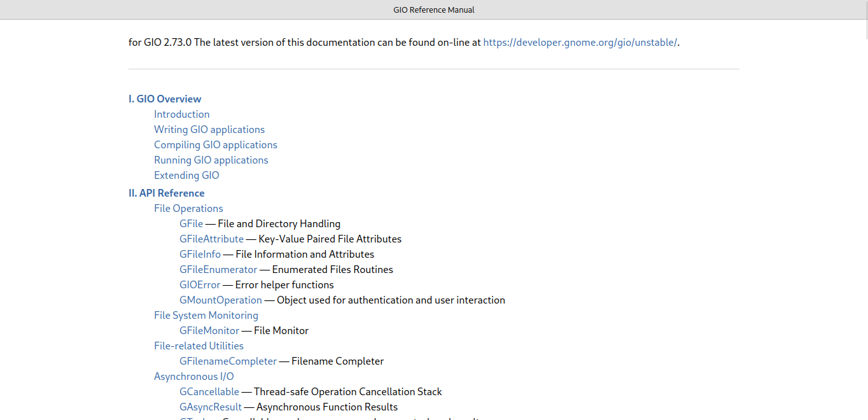Open the GCancellable reference page
This screenshot has height=420, width=868.
click(x=209, y=391)
